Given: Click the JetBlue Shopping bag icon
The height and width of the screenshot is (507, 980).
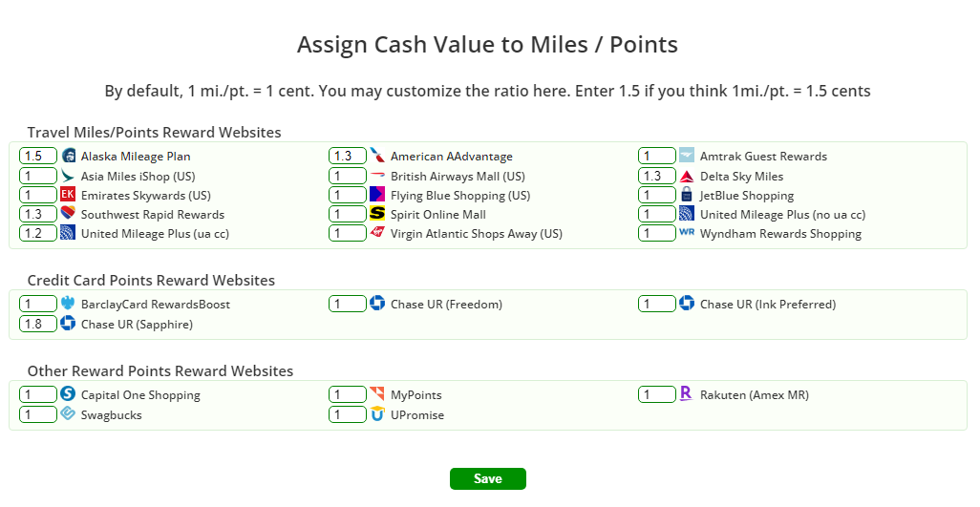Looking at the screenshot, I should 687,195.
